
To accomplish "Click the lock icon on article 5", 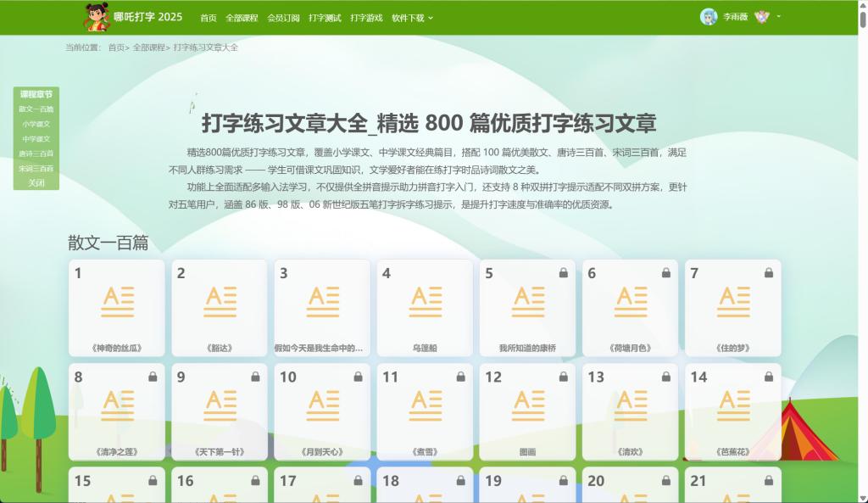I will pyautogui.click(x=563, y=273).
